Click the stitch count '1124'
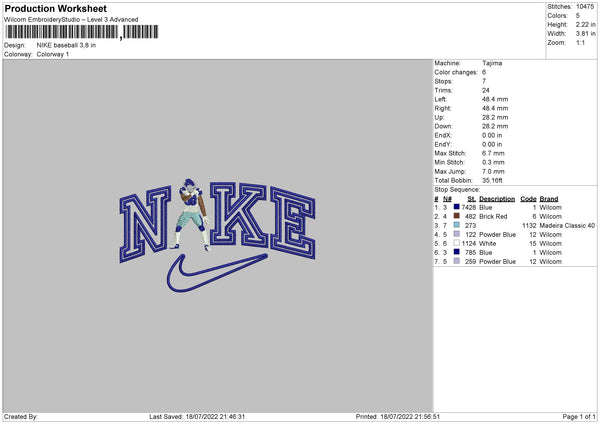The height and width of the screenshot is (424, 600). click(469, 244)
